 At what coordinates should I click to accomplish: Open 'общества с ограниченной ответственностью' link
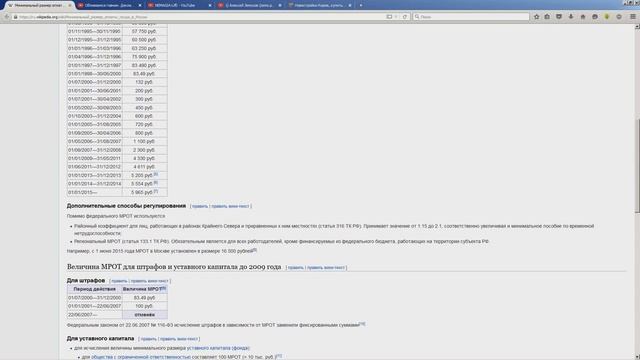tap(140, 357)
